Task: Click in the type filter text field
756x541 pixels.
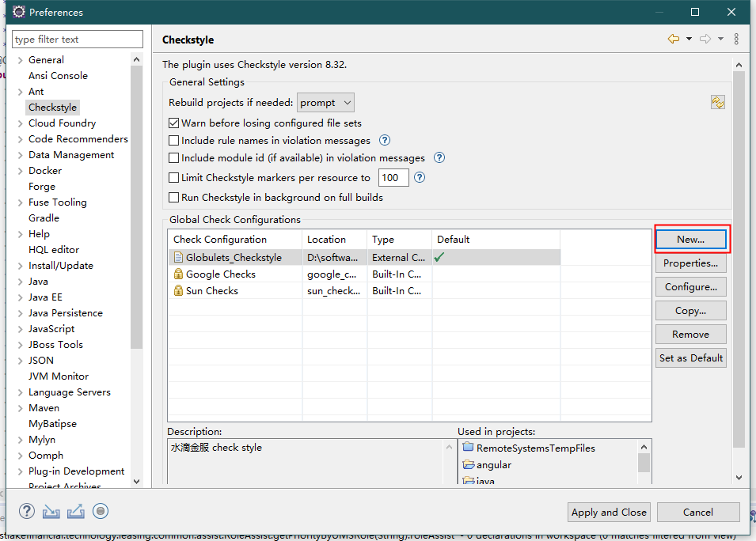Action: (x=77, y=39)
